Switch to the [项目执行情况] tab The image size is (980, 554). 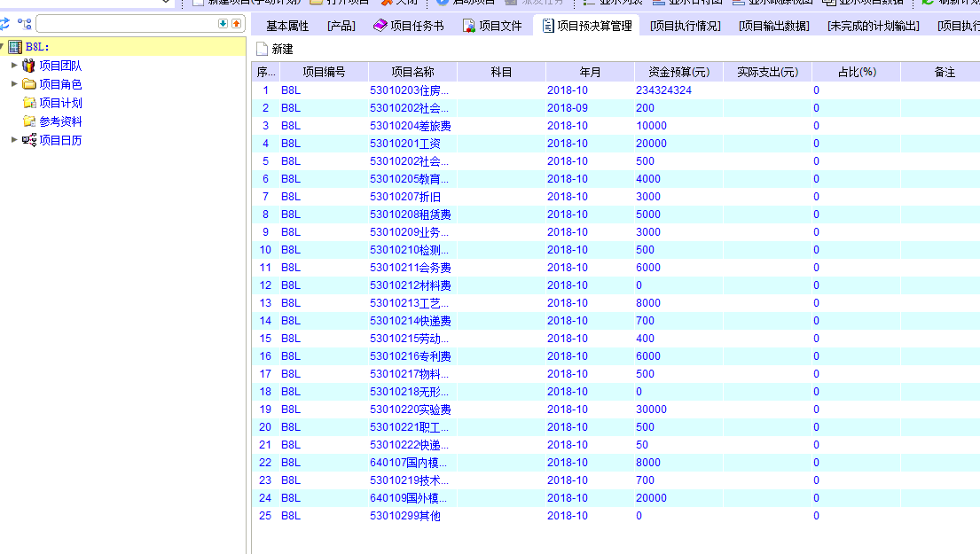pyautogui.click(x=685, y=26)
